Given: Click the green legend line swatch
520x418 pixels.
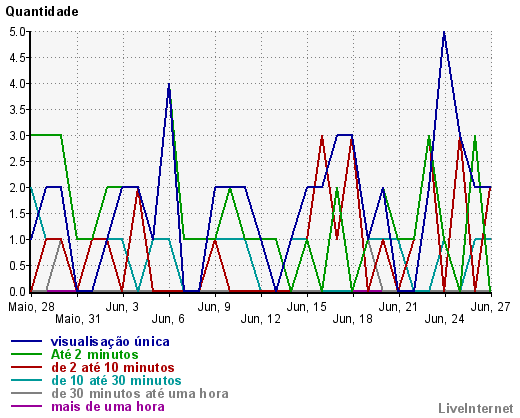Looking at the screenshot, I should (x=26, y=354).
